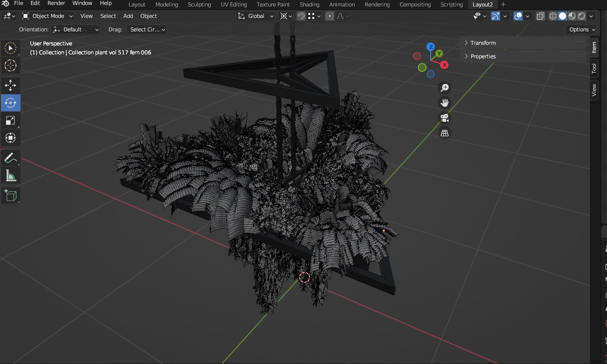Add a new workspace with plus button
The image size is (607, 364).
pyautogui.click(x=503, y=4)
